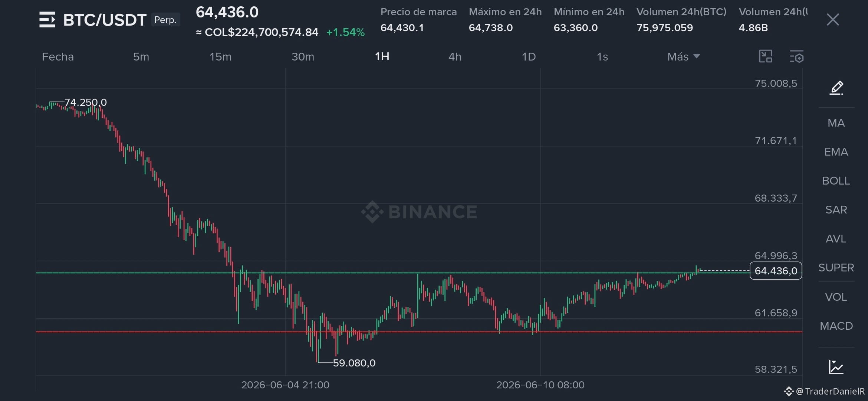
Task: Click the Perp. contract badge
Action: coord(165,20)
